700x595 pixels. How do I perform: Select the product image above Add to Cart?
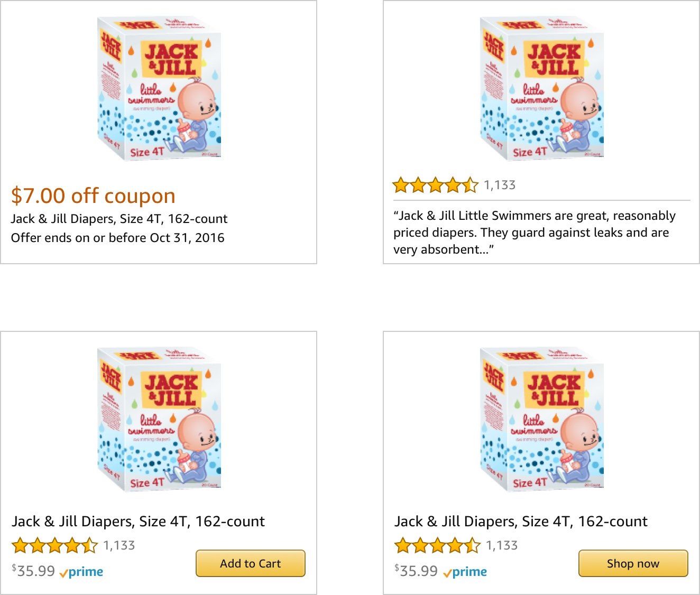(159, 420)
